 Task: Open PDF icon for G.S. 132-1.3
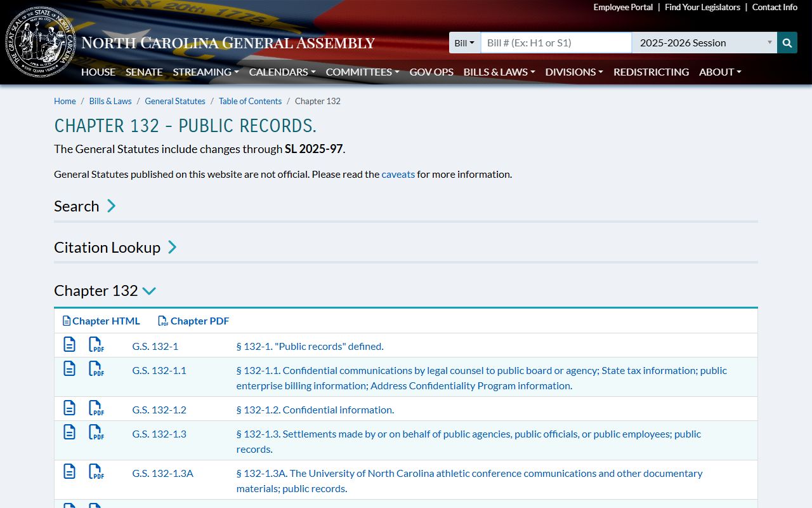point(96,432)
